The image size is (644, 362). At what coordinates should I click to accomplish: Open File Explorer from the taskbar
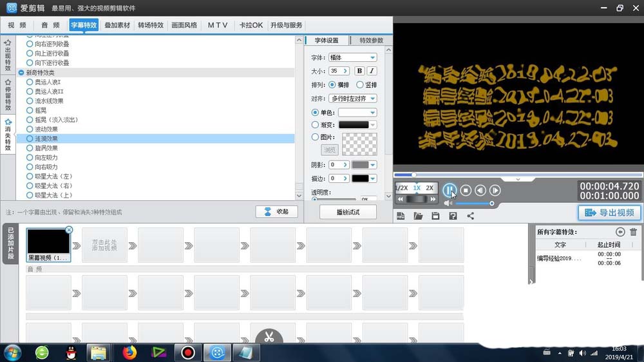99,352
